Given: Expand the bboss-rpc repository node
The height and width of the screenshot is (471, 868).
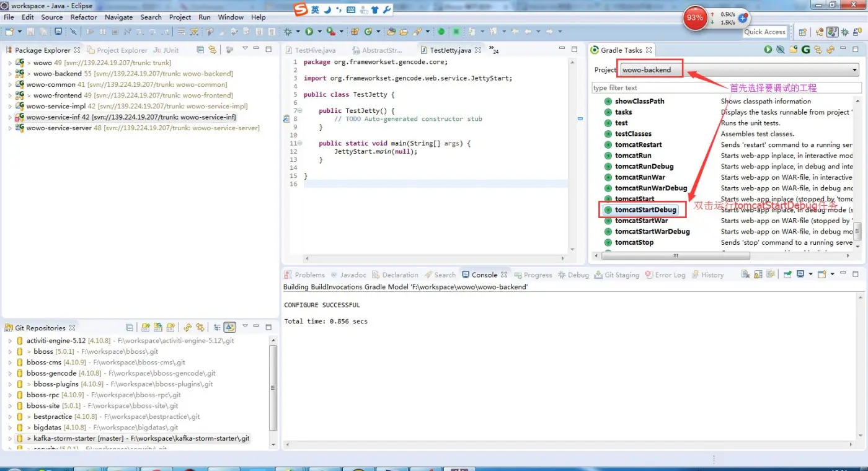Looking at the screenshot, I should coord(10,395).
